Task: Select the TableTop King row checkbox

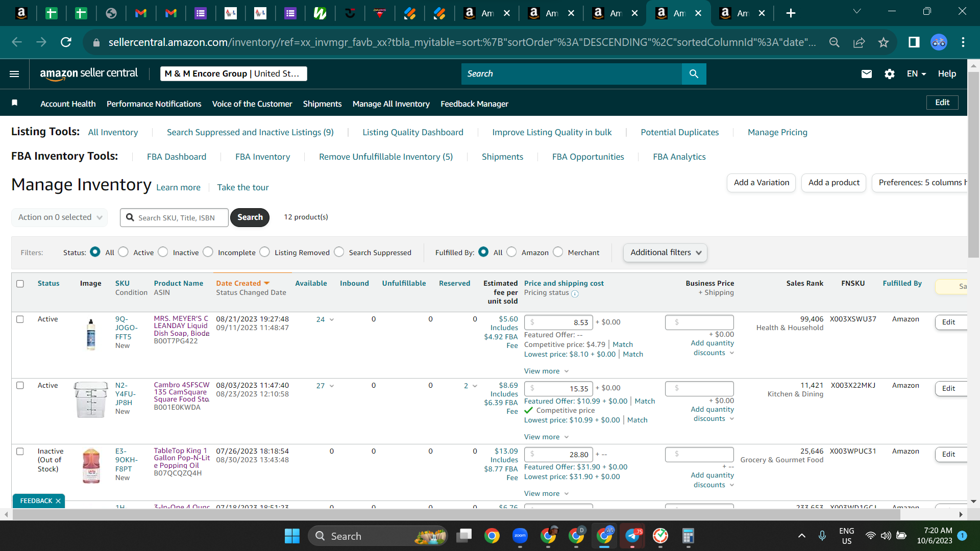Action: coord(20,452)
